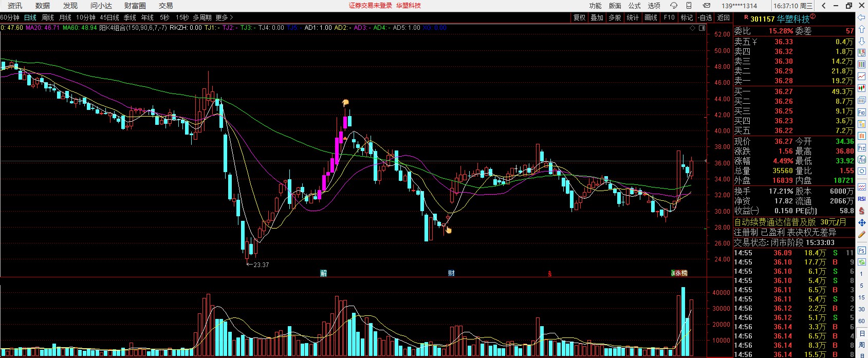Click the F10 company info sidebar icon
Viewport: 868px width, 358px height.
(862, 112)
